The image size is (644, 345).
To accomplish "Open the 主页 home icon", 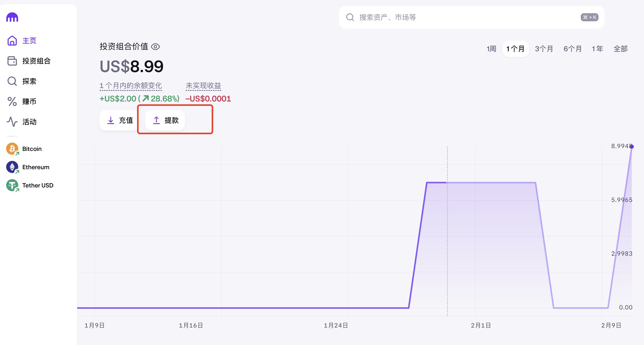I will tap(12, 41).
